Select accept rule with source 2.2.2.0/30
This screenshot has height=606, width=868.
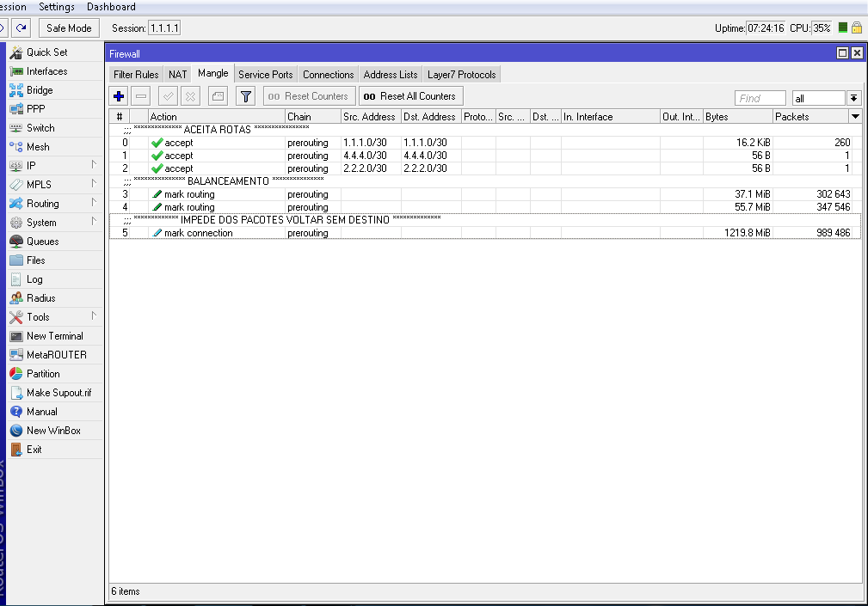[x=485, y=168]
